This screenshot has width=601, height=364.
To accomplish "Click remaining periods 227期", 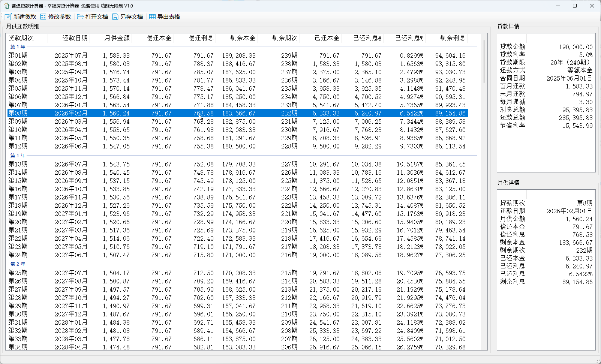I will (289, 164).
